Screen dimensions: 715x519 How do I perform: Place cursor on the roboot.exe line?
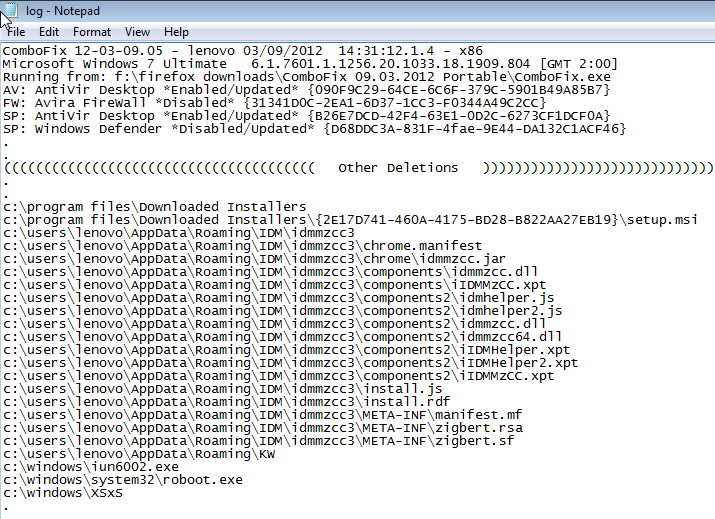pos(123,480)
